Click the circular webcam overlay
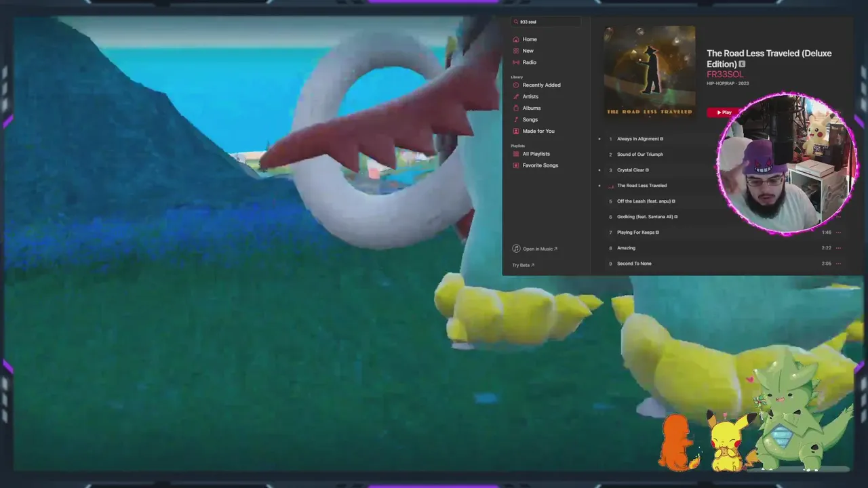This screenshot has height=488, width=868. tap(787, 163)
